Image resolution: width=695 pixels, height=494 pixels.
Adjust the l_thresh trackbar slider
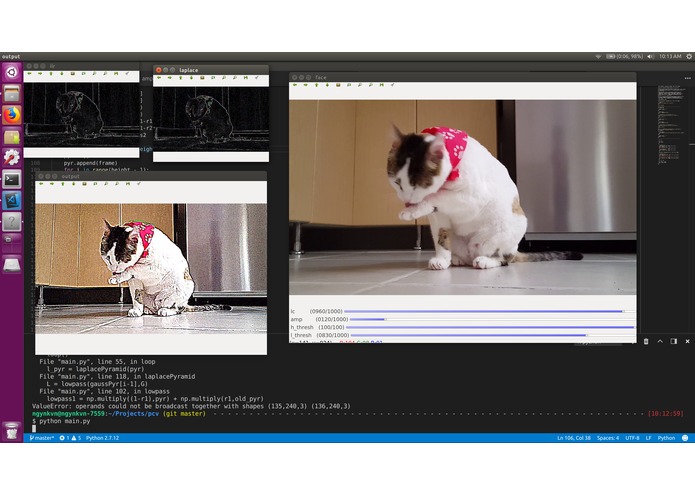point(492,335)
